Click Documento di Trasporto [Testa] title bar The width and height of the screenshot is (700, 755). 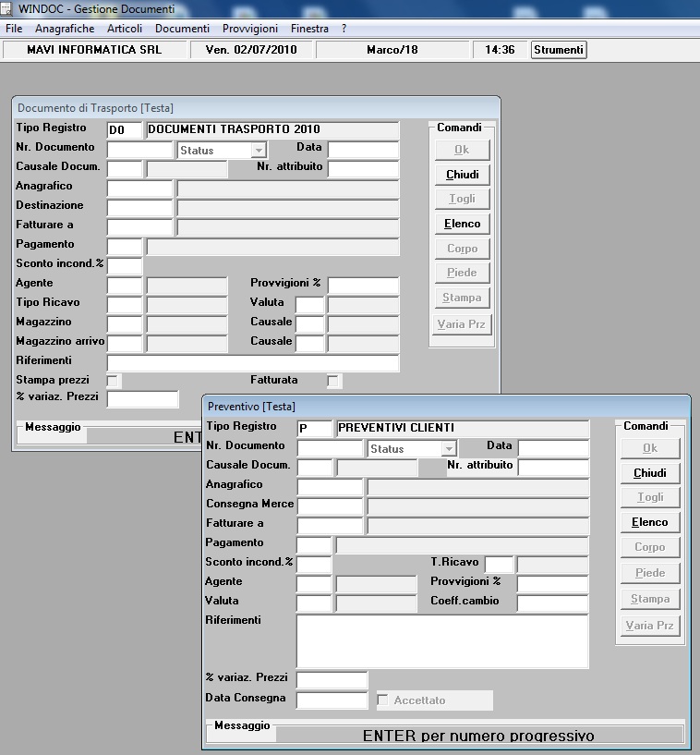[x=256, y=108]
